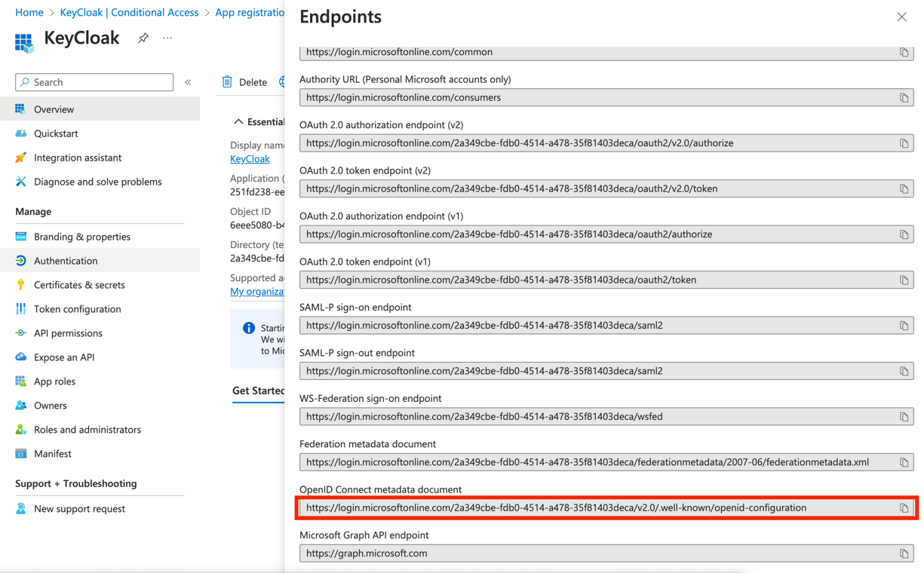The width and height of the screenshot is (924, 573).
Task: Copy the Federation metadata document URL
Action: click(904, 461)
